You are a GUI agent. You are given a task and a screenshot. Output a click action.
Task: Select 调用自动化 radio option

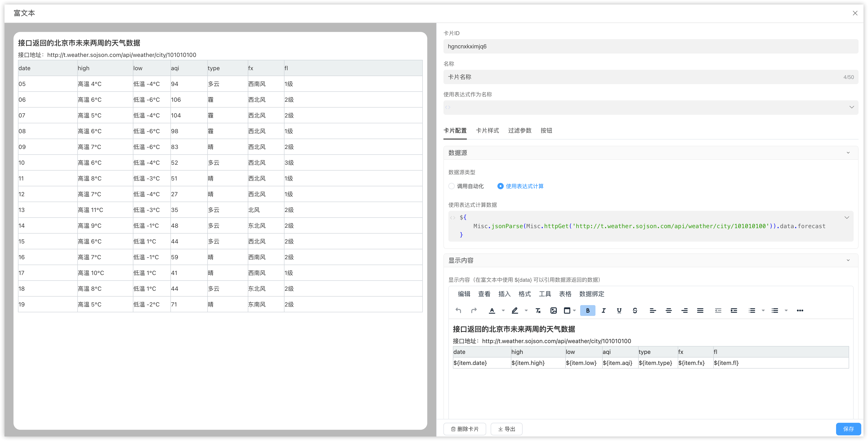(x=452, y=186)
